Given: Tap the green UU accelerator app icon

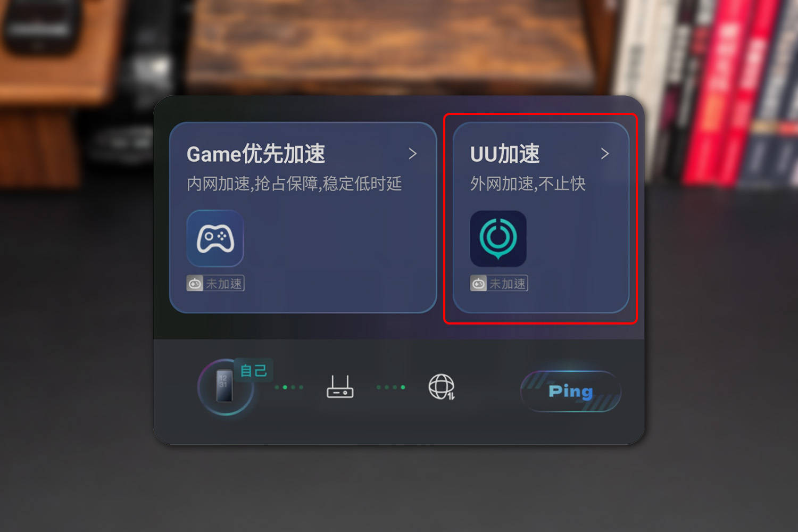Looking at the screenshot, I should coord(498,238).
